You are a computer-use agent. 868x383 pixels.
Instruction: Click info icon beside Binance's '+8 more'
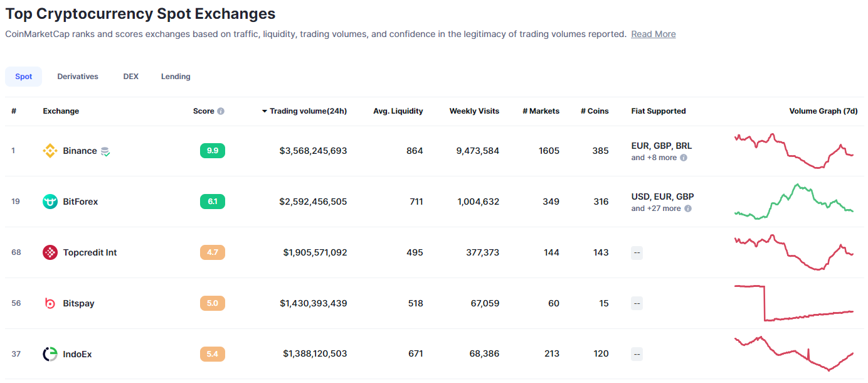(x=684, y=158)
